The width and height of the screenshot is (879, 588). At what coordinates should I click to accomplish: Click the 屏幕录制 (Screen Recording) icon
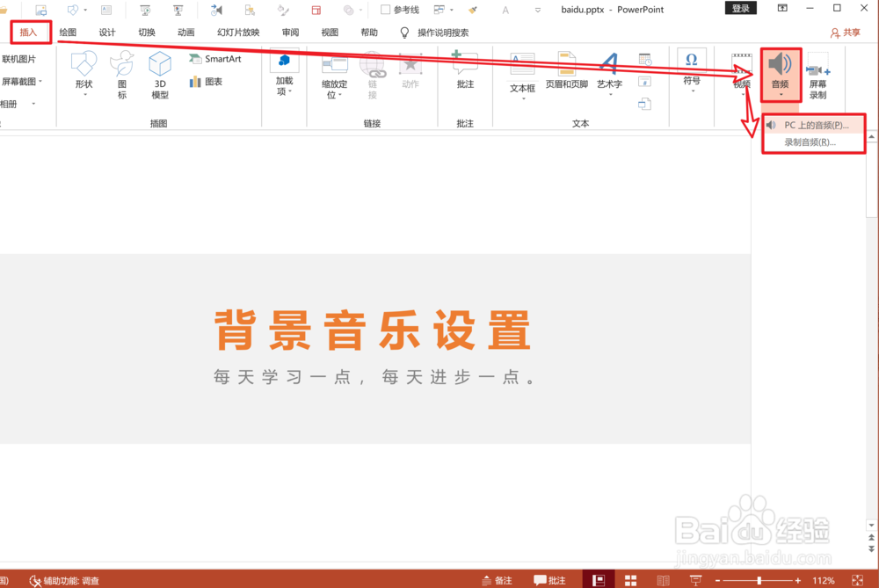(x=818, y=75)
